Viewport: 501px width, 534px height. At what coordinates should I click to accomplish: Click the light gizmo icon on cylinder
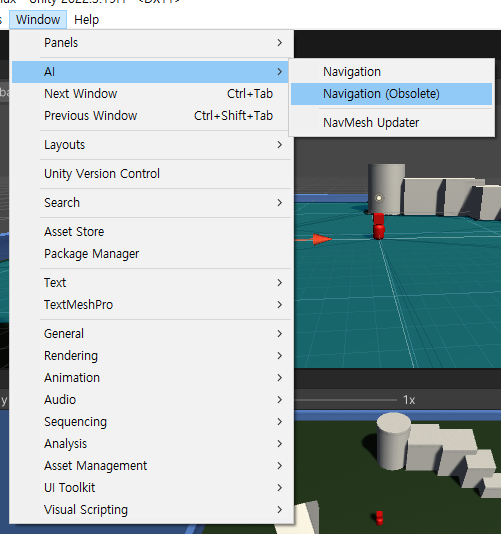[x=379, y=198]
